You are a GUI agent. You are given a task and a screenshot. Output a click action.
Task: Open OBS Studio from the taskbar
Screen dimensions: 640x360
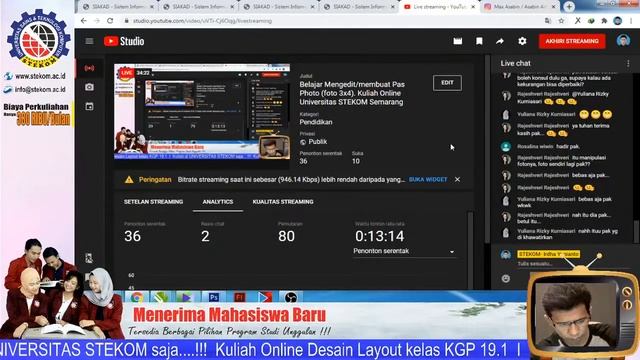tap(291, 298)
